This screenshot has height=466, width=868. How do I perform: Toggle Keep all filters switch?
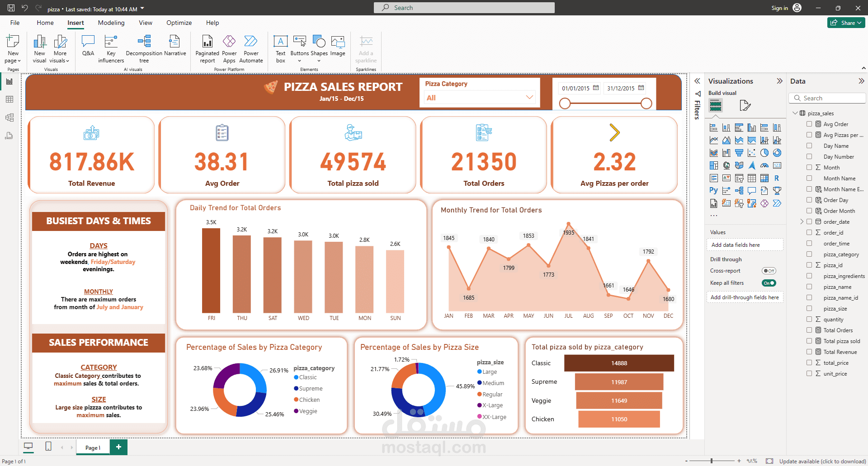pyautogui.click(x=769, y=283)
